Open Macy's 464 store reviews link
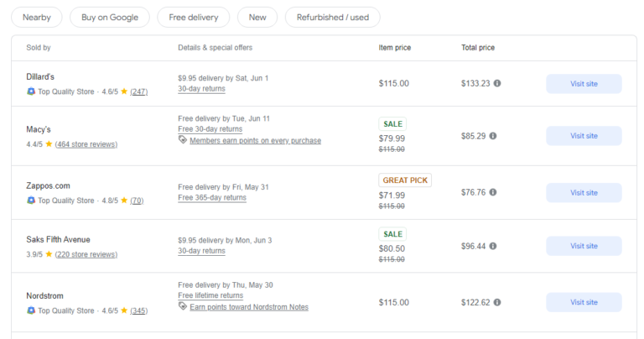This screenshot has width=644, height=339. pos(86,144)
